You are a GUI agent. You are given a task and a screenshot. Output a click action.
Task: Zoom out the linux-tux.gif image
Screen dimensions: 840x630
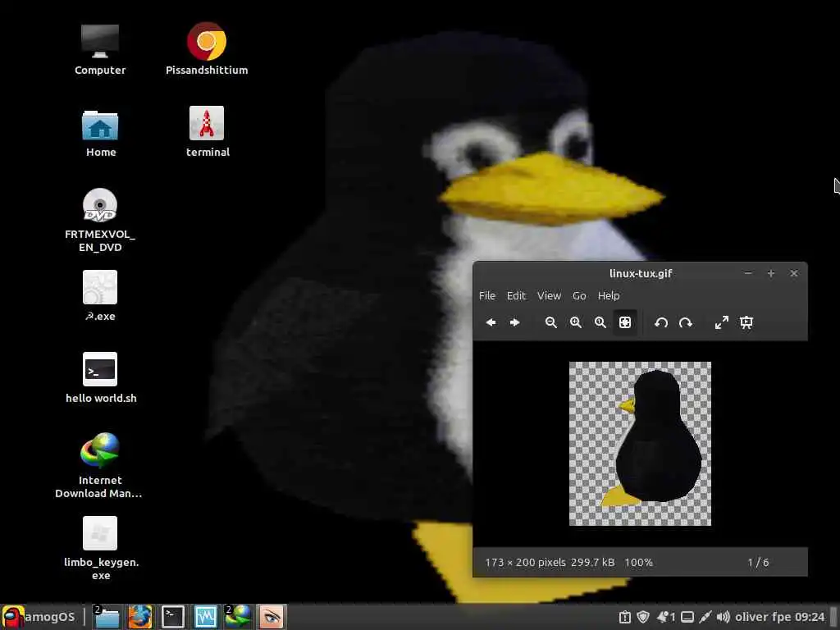click(550, 322)
